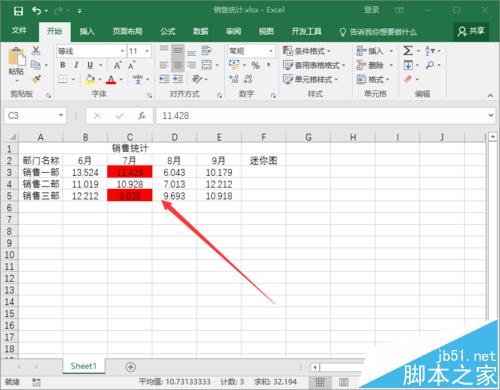
Task: Click the Copy icon
Action: click(x=36, y=65)
